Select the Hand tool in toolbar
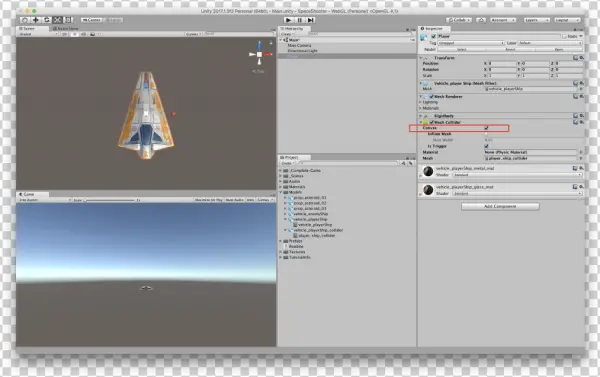 (24, 20)
